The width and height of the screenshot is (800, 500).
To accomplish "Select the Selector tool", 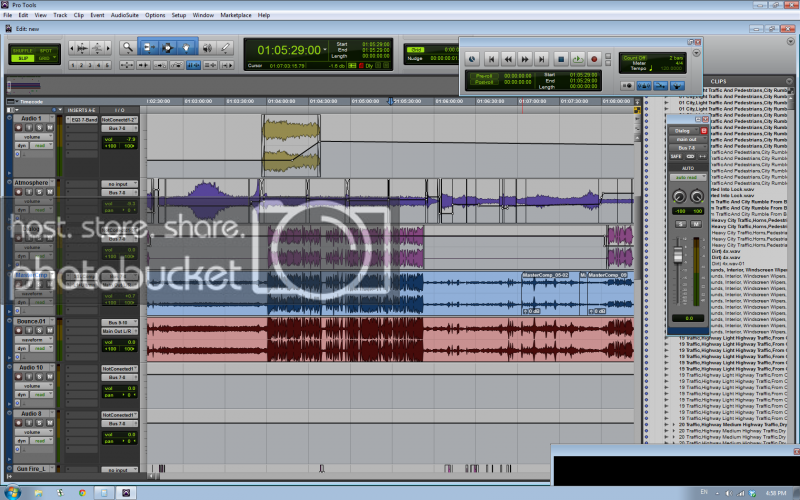I will 167,48.
